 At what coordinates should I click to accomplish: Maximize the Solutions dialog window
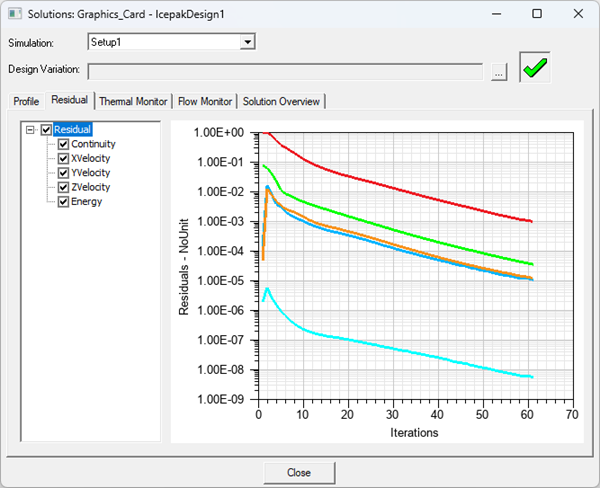[537, 15]
